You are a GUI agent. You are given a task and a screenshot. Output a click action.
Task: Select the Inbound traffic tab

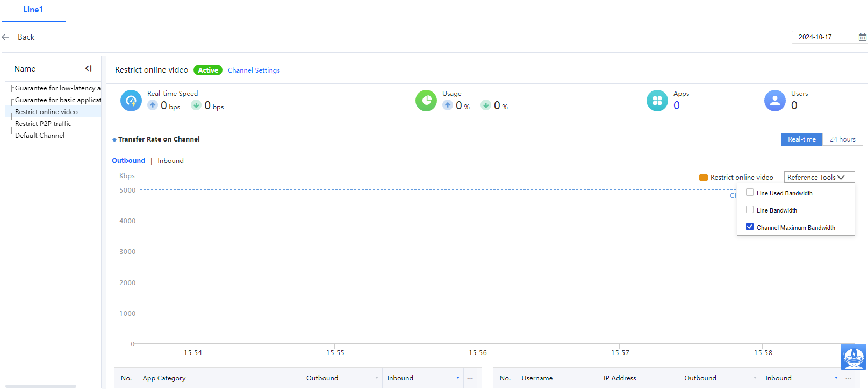(x=170, y=161)
